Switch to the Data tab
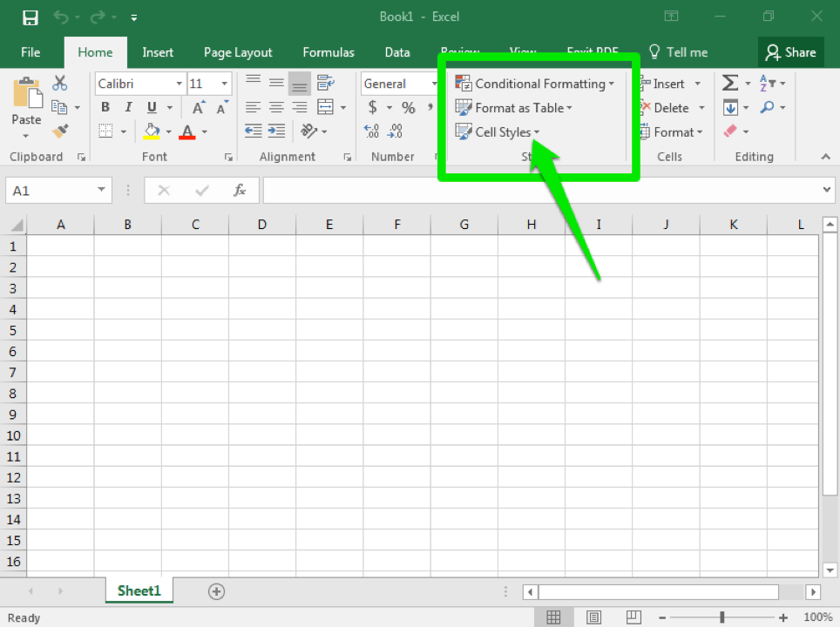 tap(397, 52)
